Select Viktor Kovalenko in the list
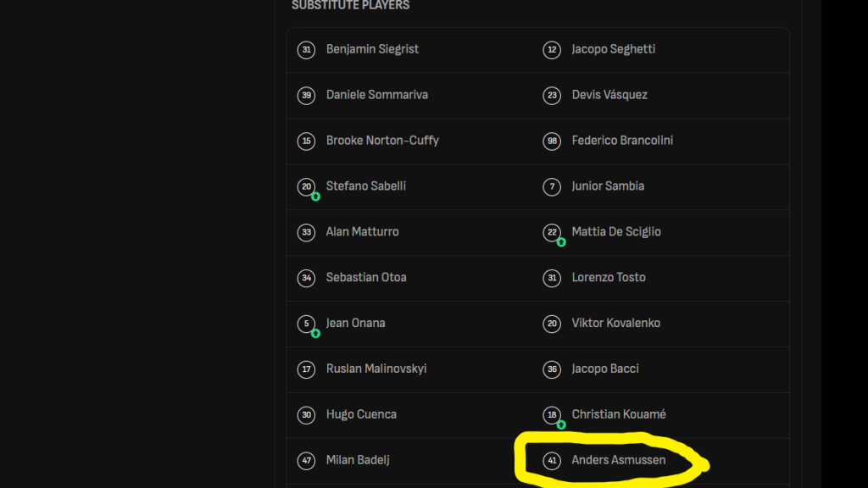 615,323
